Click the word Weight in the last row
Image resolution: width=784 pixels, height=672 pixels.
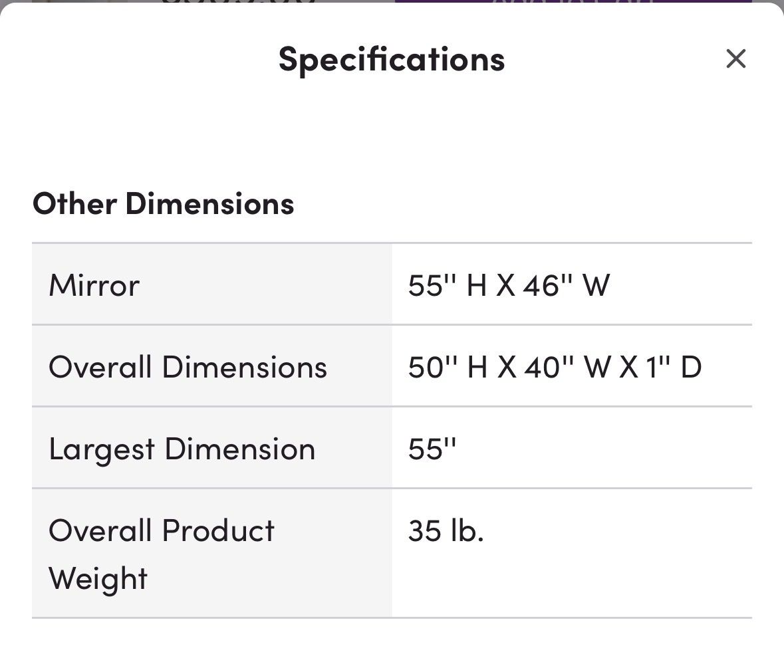(x=98, y=578)
